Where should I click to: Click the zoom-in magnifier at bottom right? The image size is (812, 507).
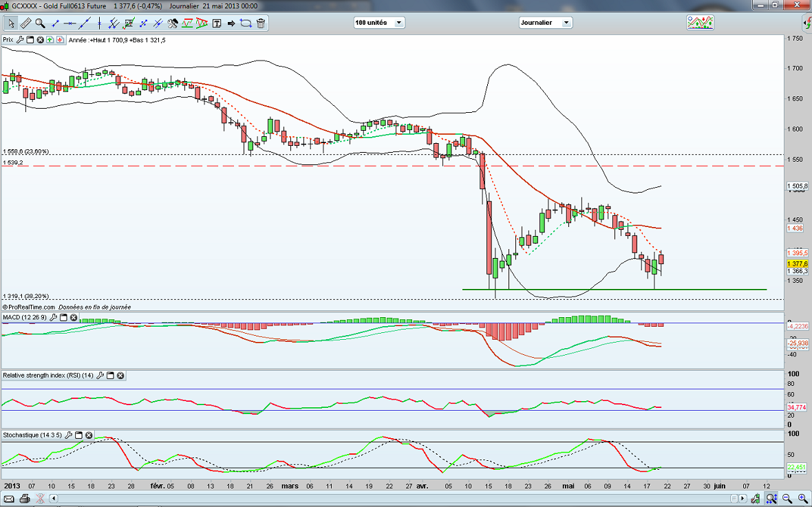(803, 498)
